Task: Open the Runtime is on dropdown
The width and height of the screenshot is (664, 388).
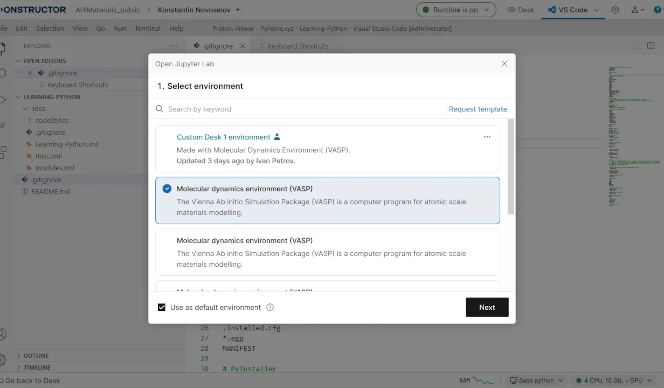Action: (x=456, y=9)
